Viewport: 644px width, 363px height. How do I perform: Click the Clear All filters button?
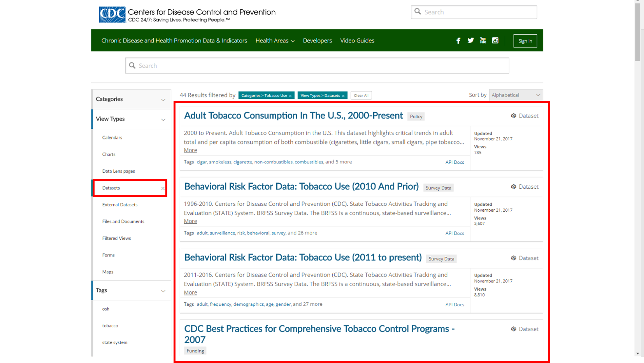pyautogui.click(x=361, y=95)
